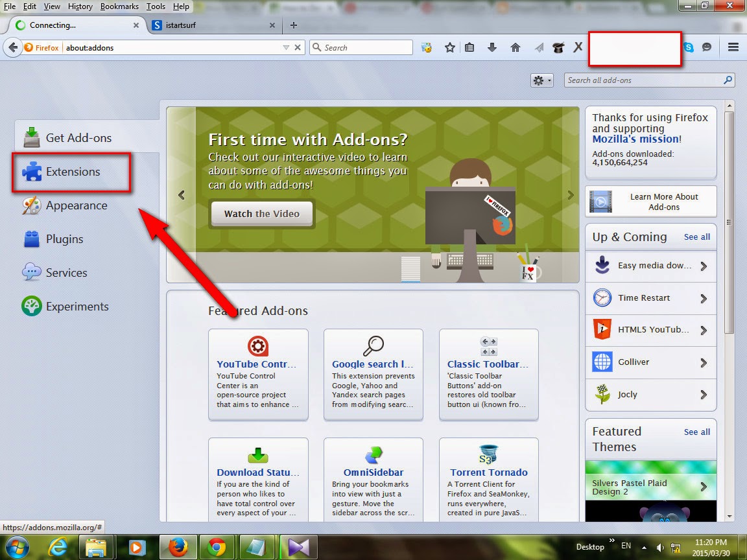
Task: Open the Firefox hamburger menu
Action: 733,47
